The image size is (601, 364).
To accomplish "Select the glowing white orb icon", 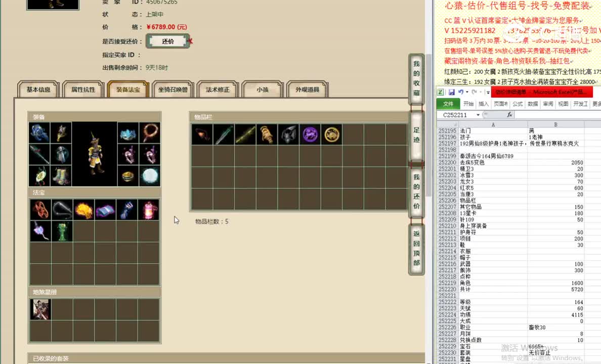I will click(x=149, y=175).
